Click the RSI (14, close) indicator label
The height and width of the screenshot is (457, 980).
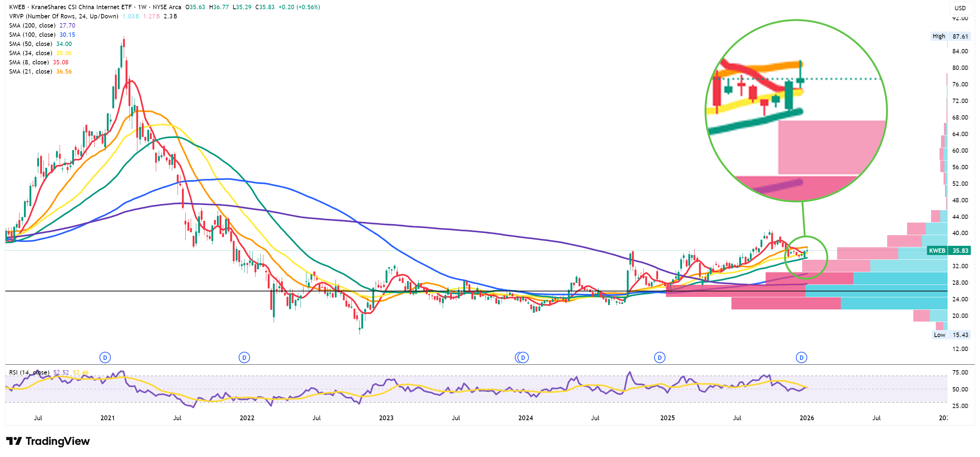click(x=29, y=372)
